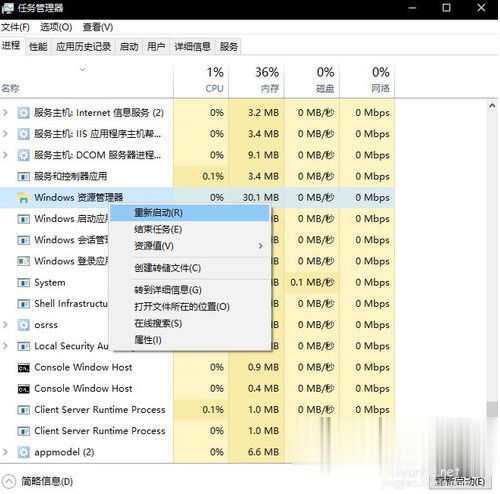Viewport: 500px width, 494px height.
Task: Click the 0.1 MB/秒 disk value
Action: (x=312, y=283)
